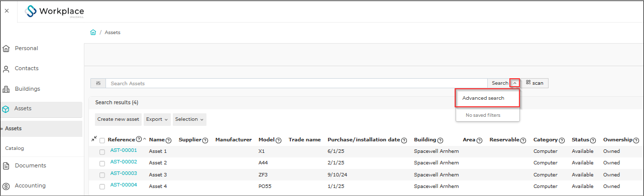Click the model cell ZF3
Screen dimensions: 644x196
pyautogui.click(x=263, y=175)
